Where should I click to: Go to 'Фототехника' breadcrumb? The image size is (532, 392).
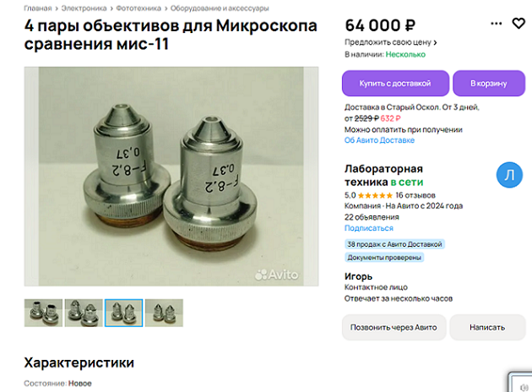click(138, 8)
